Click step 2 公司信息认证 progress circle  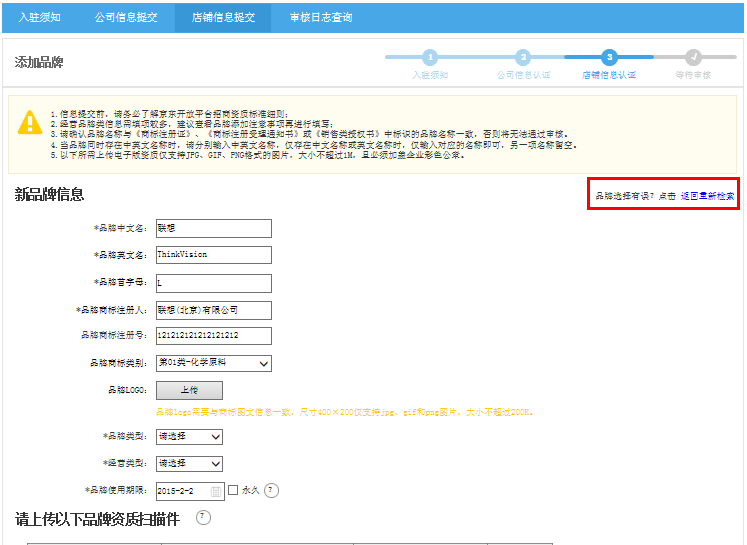(523, 57)
